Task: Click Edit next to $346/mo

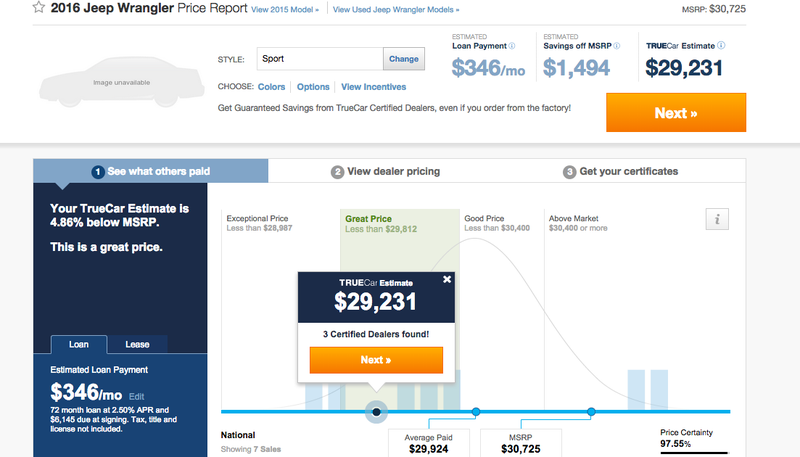Action: pyautogui.click(x=136, y=396)
